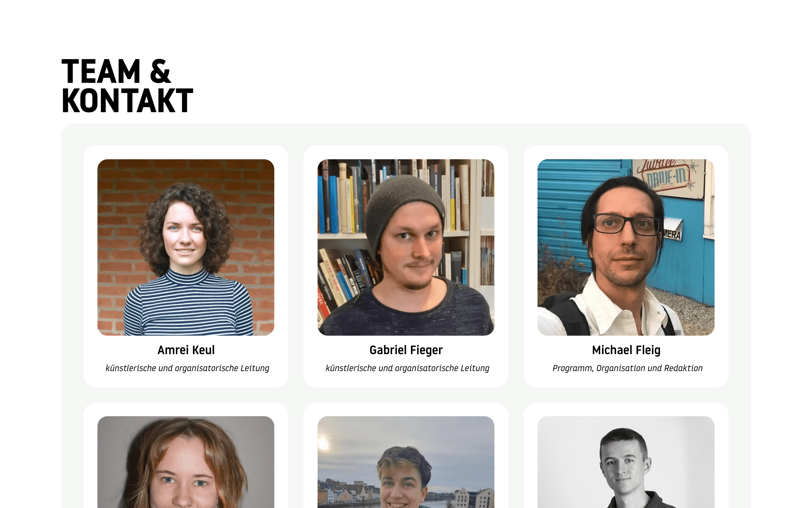812x508 pixels.
Task: Click the Leitung role text under Gabriel Fieger
Action: [x=407, y=368]
